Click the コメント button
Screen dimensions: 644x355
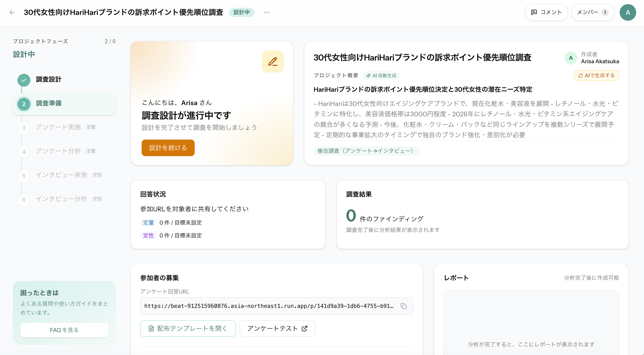tap(546, 12)
